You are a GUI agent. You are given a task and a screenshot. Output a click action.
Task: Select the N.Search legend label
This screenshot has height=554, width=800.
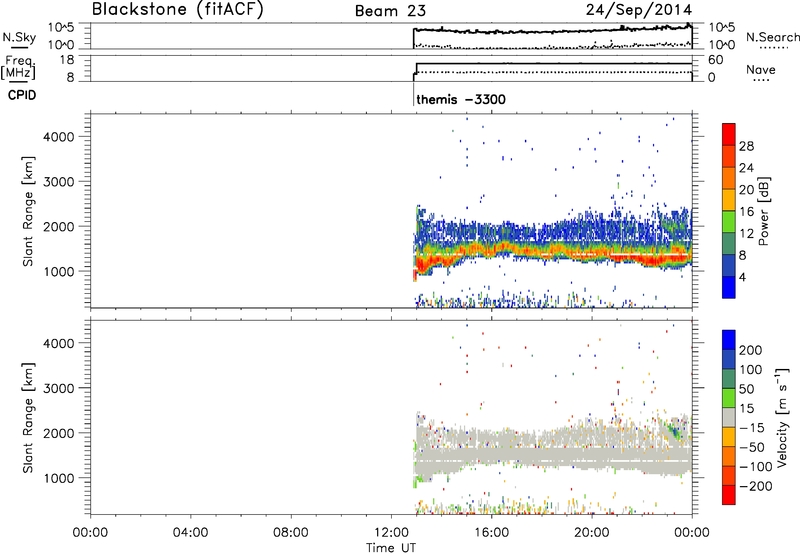[772, 37]
